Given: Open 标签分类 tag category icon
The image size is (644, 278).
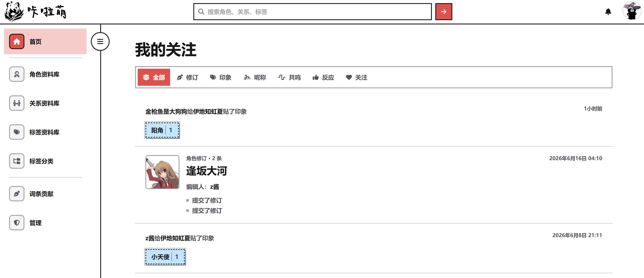Looking at the screenshot, I should click(17, 161).
